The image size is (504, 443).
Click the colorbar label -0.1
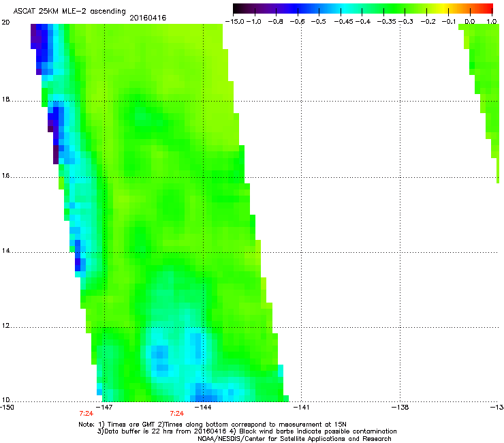click(x=449, y=22)
